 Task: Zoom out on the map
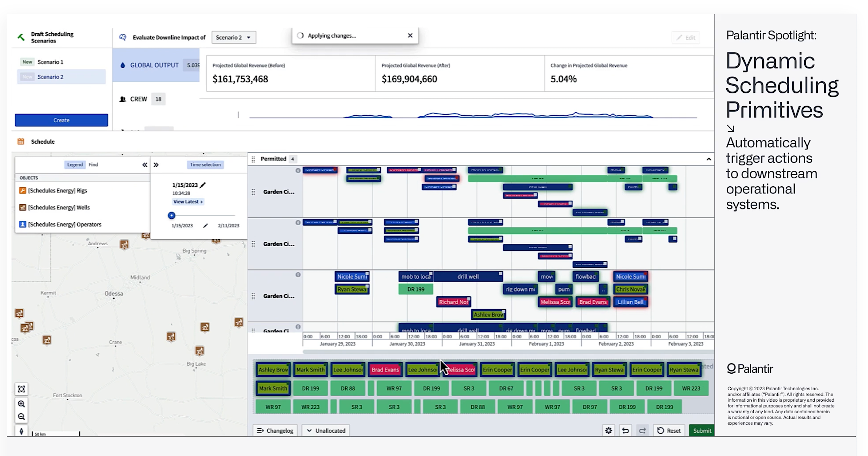(21, 417)
